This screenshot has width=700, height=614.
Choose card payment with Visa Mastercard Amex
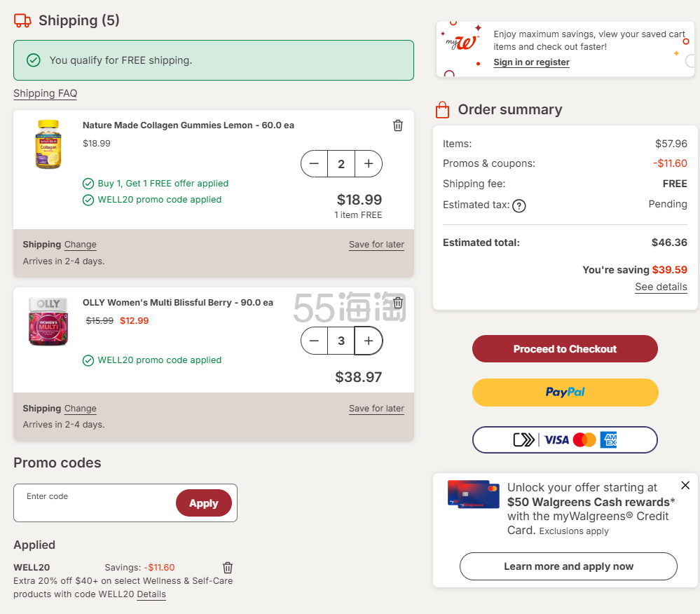coord(565,440)
